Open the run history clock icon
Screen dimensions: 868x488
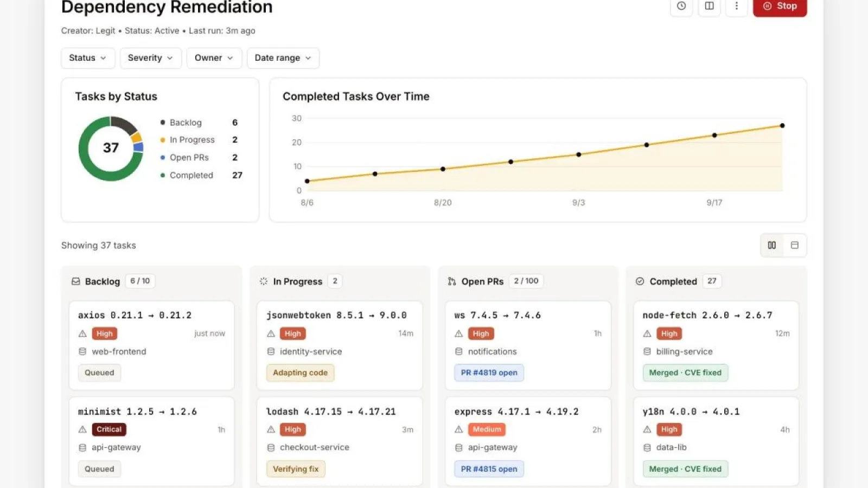click(681, 6)
